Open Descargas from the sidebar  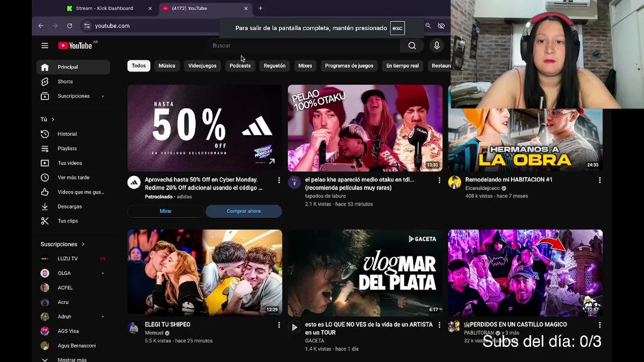[x=73, y=206]
